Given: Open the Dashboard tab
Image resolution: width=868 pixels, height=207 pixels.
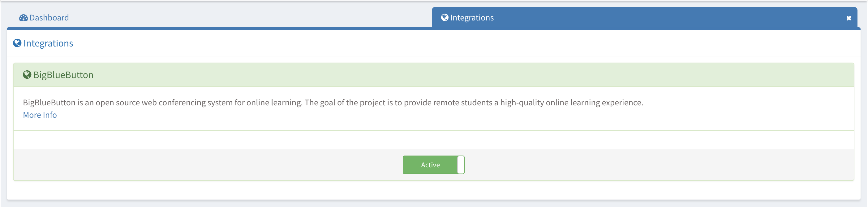Looking at the screenshot, I should click(x=44, y=18).
